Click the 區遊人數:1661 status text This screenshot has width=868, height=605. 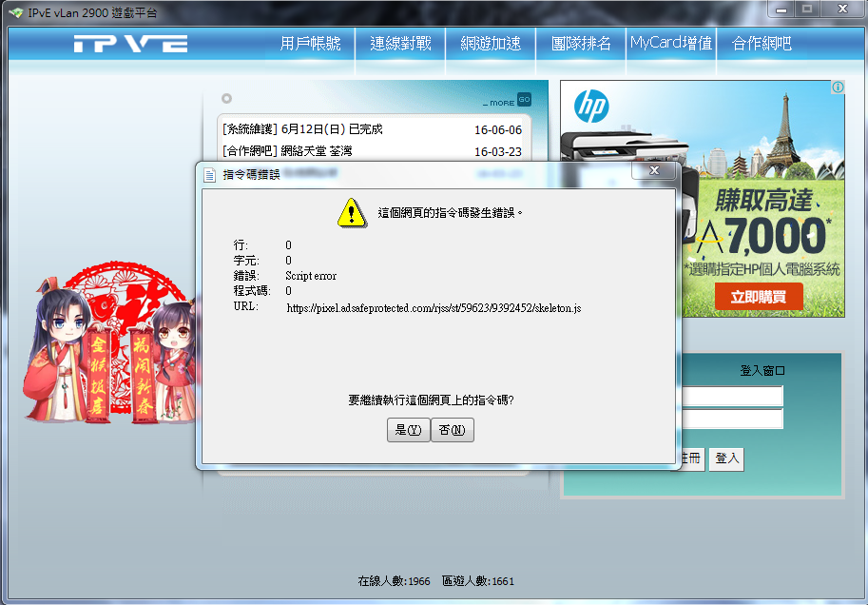pos(477,581)
